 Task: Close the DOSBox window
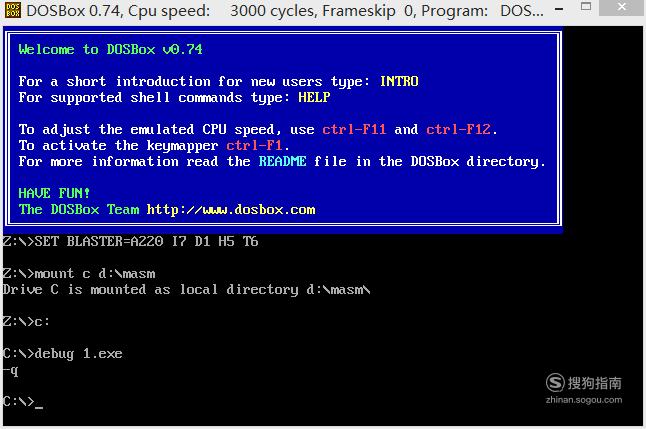(x=622, y=7)
